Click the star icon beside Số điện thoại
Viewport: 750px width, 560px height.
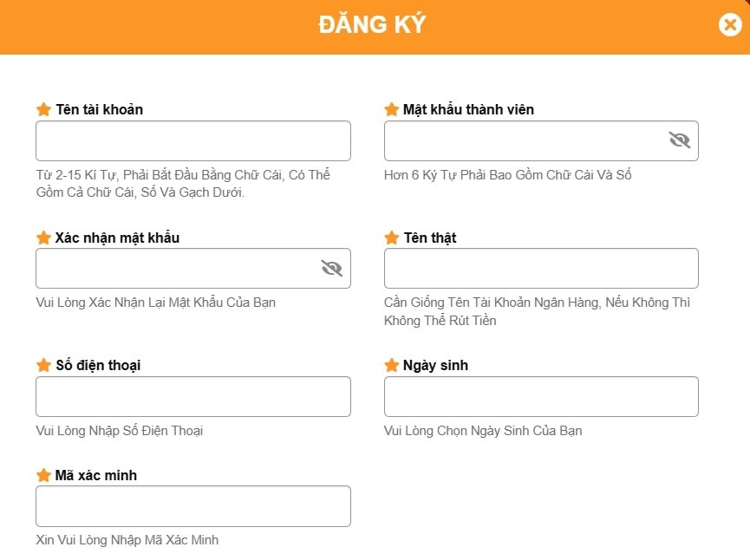click(44, 365)
